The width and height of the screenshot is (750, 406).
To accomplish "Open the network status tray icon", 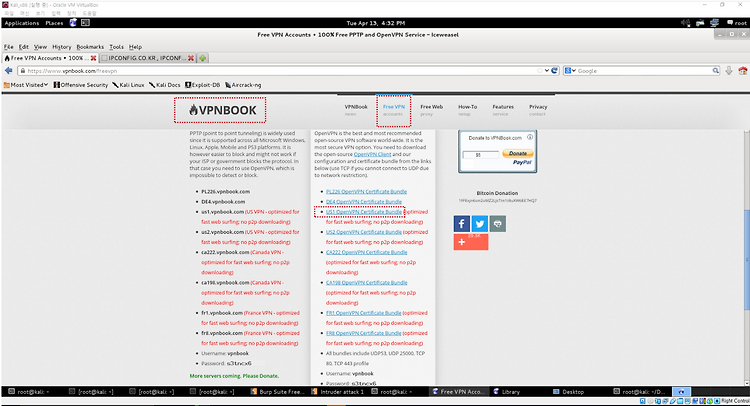I will tap(715, 23).
